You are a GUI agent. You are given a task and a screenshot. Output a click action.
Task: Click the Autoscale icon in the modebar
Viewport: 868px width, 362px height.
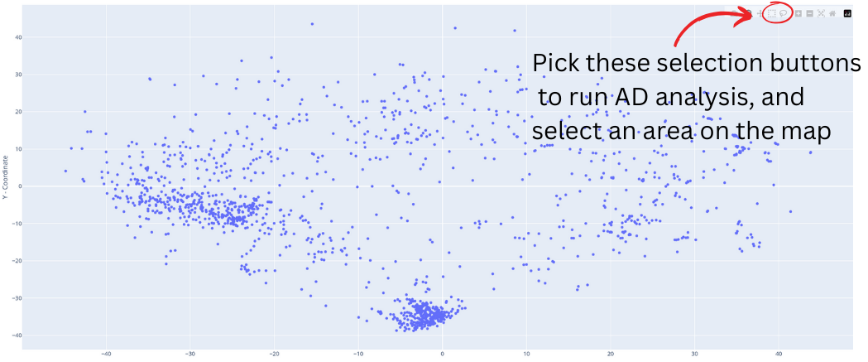point(821,13)
